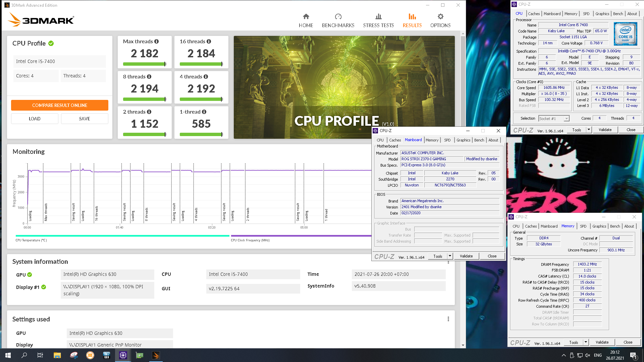
Task: Open the Results bar chart icon
Action: pyautogui.click(x=412, y=16)
